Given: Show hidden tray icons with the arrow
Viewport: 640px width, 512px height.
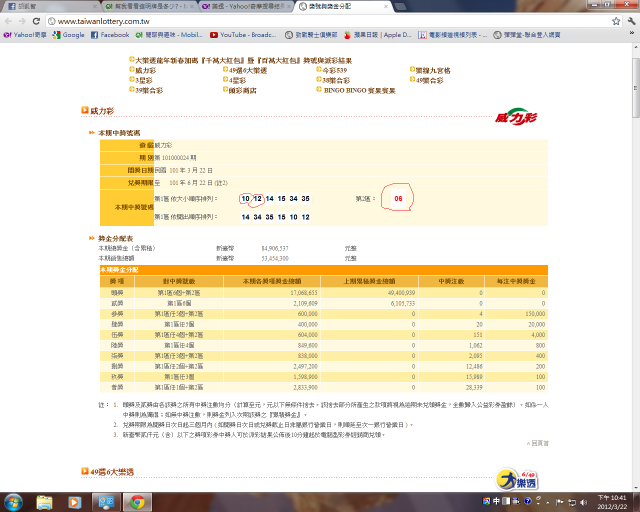Looking at the screenshot, I should pos(548,502).
